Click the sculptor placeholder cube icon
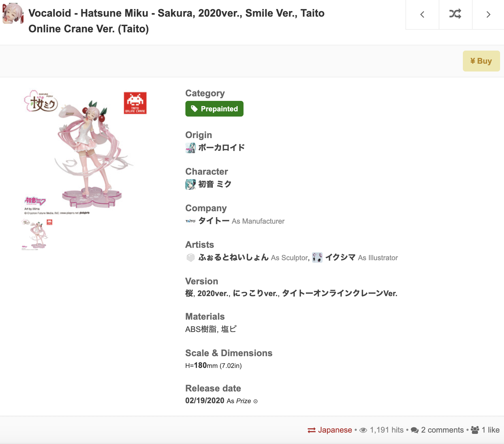The height and width of the screenshot is (444, 504). [191, 258]
